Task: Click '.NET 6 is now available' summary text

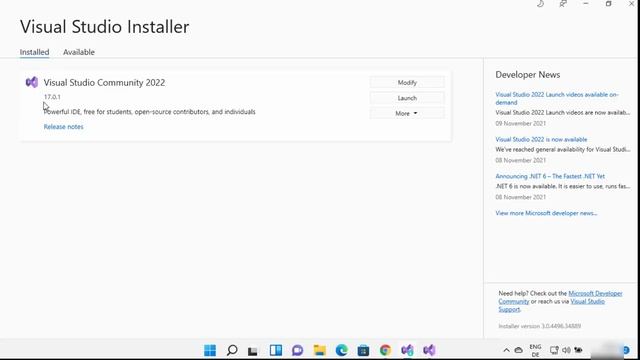Action: tap(562, 186)
